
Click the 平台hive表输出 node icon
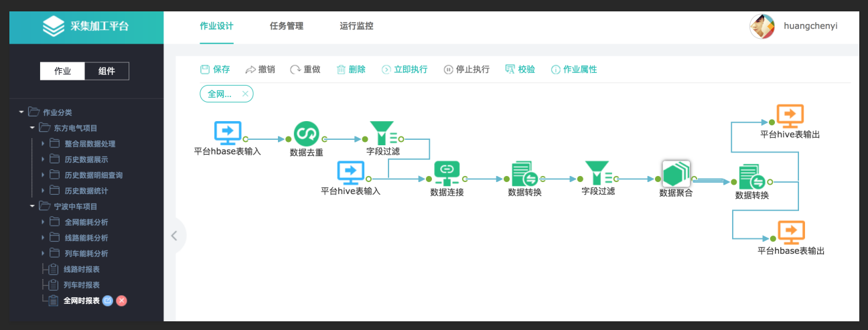790,116
